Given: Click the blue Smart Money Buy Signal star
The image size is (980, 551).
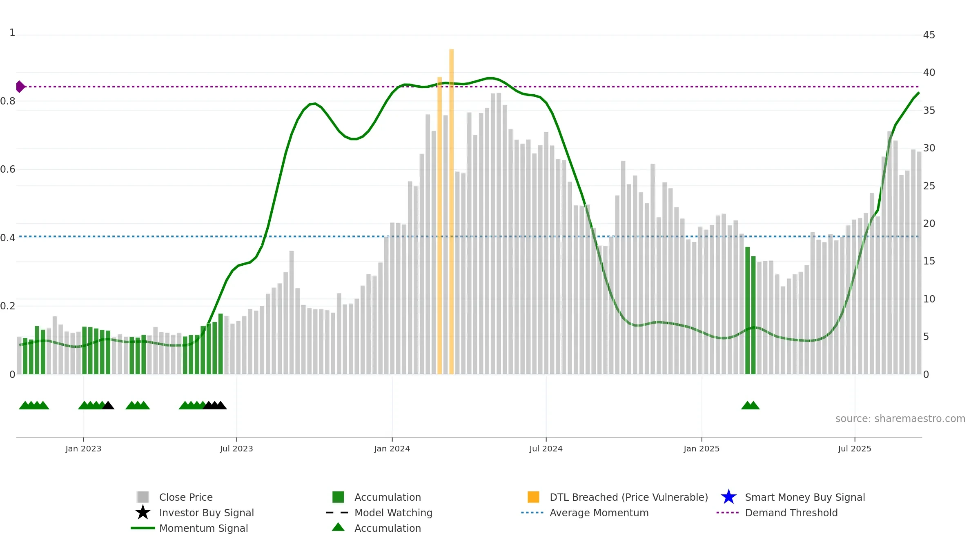Looking at the screenshot, I should 728,497.
